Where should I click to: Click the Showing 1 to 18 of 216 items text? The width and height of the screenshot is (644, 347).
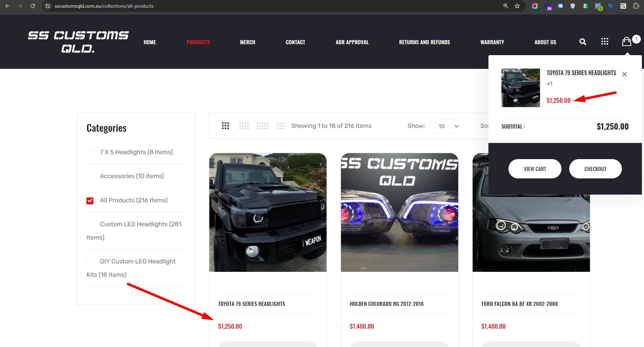(x=331, y=126)
